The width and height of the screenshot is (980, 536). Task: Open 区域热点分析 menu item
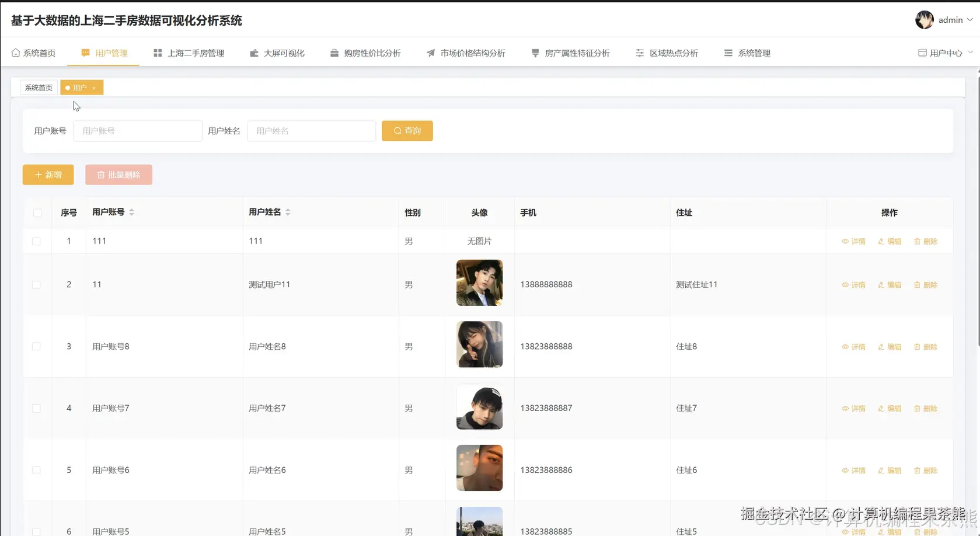(x=667, y=53)
